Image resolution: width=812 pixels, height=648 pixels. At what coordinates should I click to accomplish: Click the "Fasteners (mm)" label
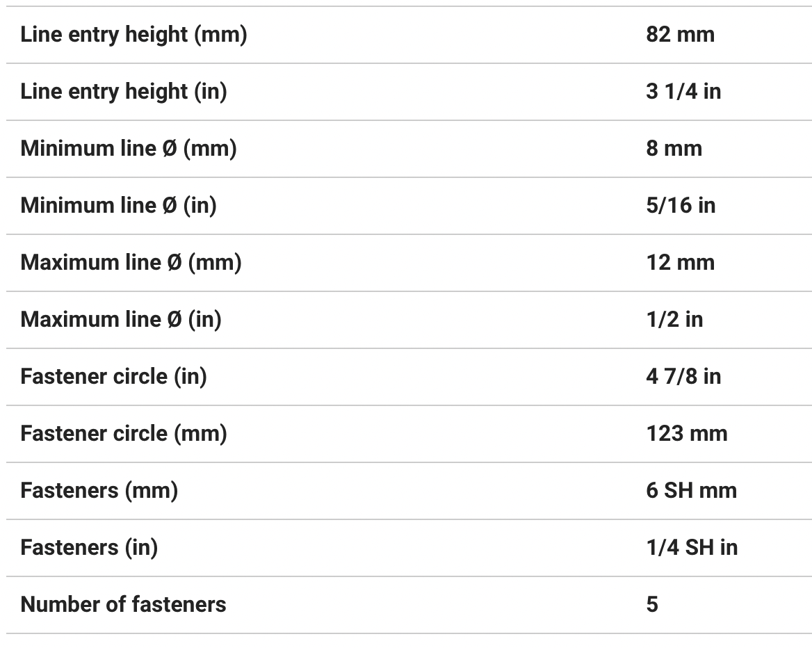(x=99, y=491)
